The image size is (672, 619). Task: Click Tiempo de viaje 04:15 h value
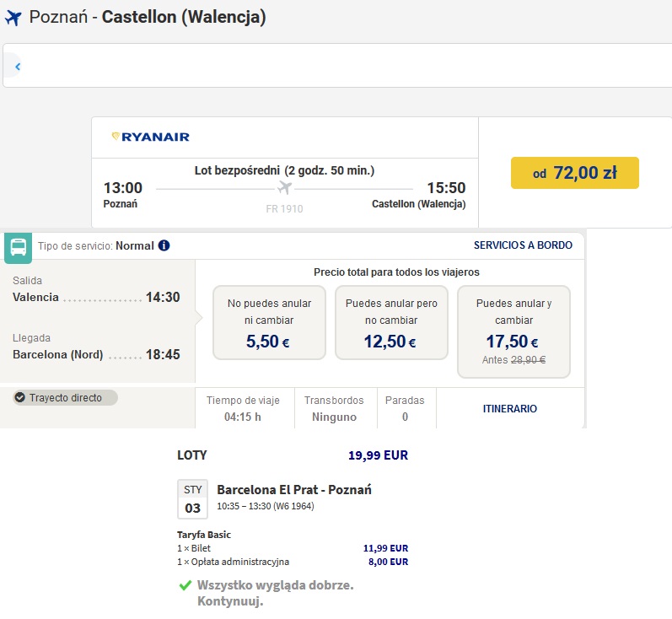[x=243, y=417]
